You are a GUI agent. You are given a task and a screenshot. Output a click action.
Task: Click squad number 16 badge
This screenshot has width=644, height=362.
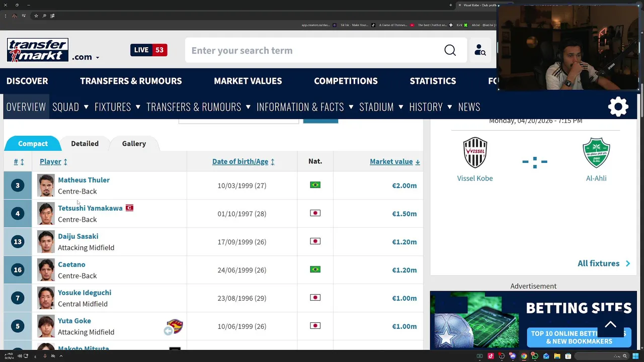(18, 270)
